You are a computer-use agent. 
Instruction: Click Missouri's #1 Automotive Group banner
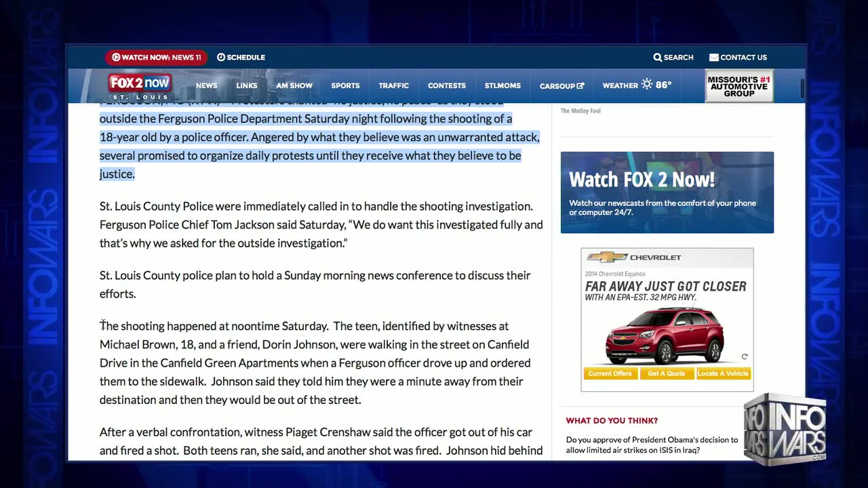(739, 86)
